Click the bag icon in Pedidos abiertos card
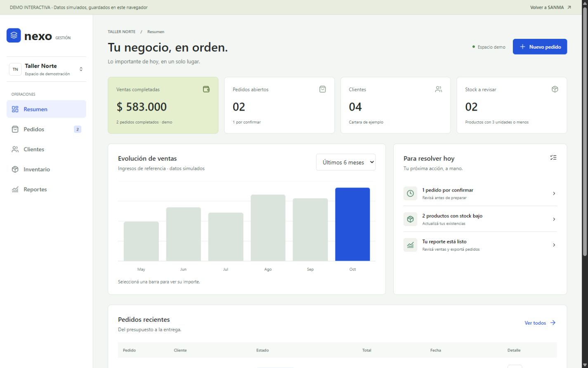The height and width of the screenshot is (368, 588). pyautogui.click(x=323, y=89)
